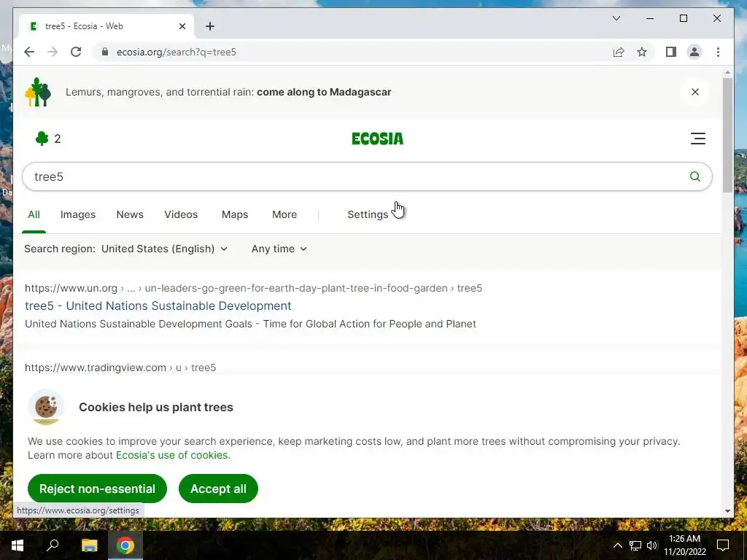
Task: Click Reject non-essential cookies
Action: pyautogui.click(x=97, y=489)
